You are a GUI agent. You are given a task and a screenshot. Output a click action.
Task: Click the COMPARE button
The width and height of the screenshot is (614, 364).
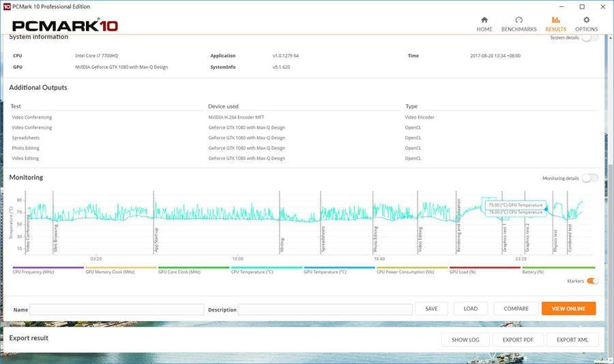point(516,309)
